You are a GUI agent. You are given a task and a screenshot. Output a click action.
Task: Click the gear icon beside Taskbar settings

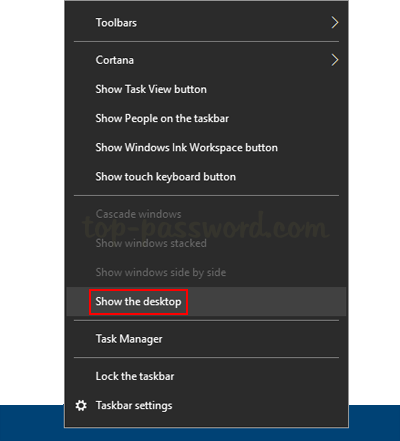click(x=81, y=406)
